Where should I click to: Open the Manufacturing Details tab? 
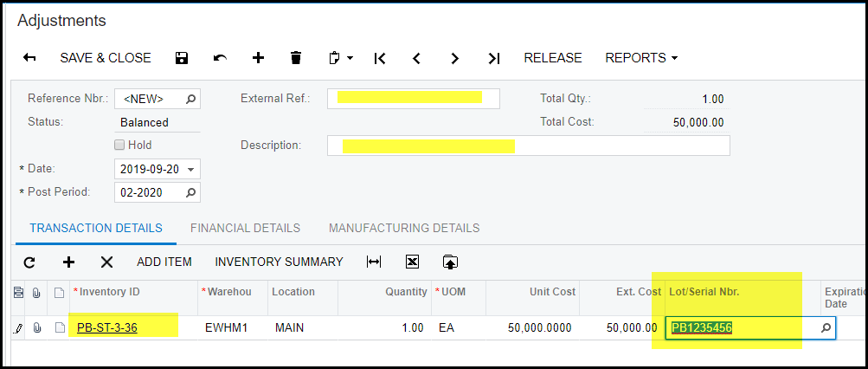[x=403, y=228]
